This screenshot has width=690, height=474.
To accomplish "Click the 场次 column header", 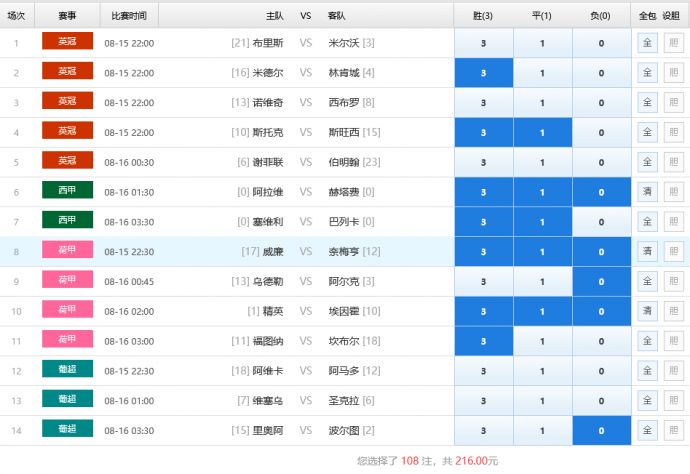I will pos(16,16).
